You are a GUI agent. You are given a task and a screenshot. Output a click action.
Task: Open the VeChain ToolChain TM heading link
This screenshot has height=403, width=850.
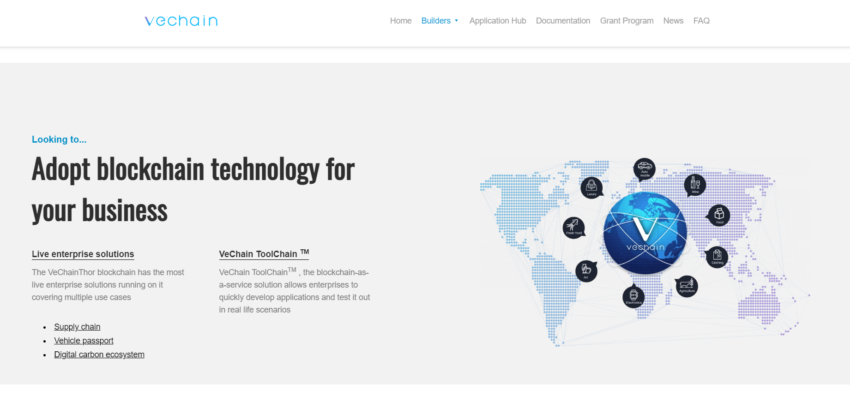[264, 253]
